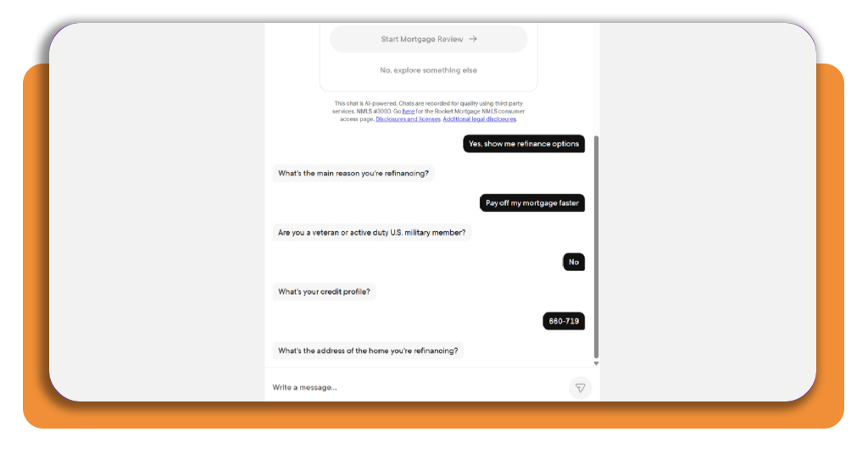Open the Additional legal disclosures link

[x=480, y=119]
